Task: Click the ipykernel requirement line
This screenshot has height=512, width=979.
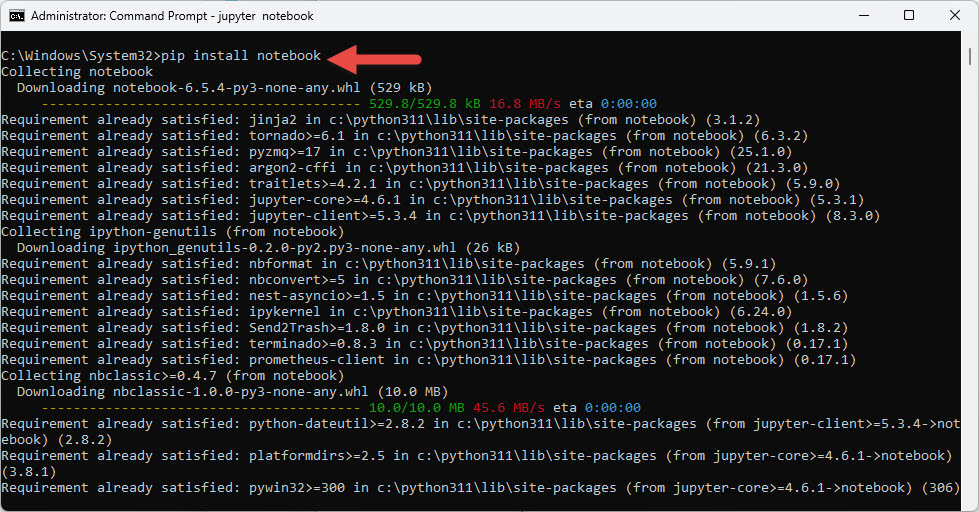Action: [396, 312]
